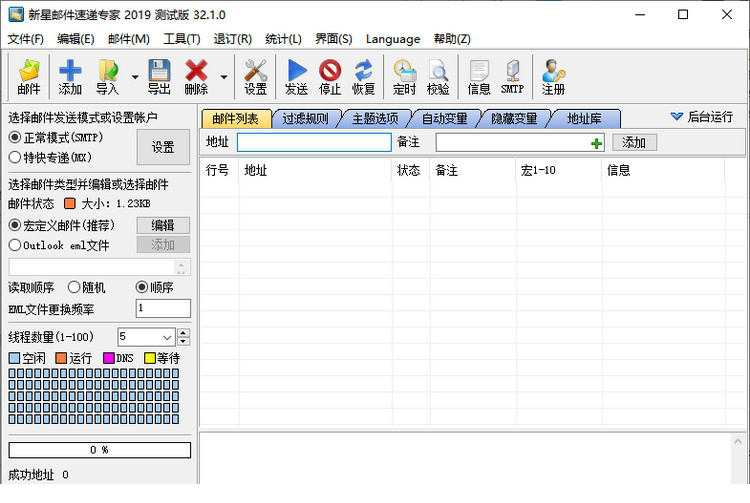750x503 pixels.
Task: Open the 信息 information toolbar icon
Action: [479, 77]
